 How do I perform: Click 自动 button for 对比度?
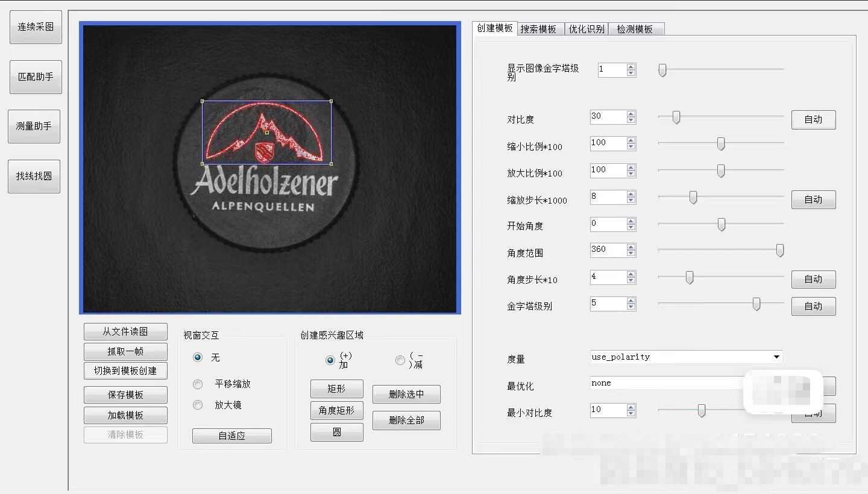(813, 119)
